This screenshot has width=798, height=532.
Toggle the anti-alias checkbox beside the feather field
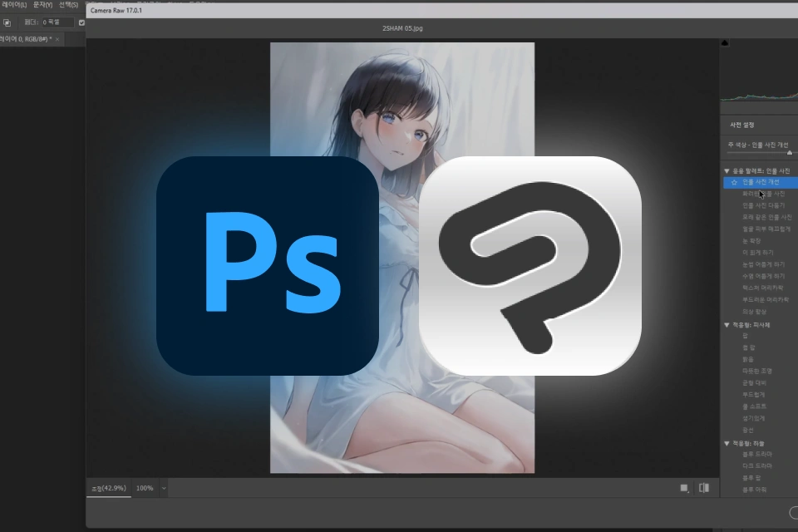(x=81, y=22)
